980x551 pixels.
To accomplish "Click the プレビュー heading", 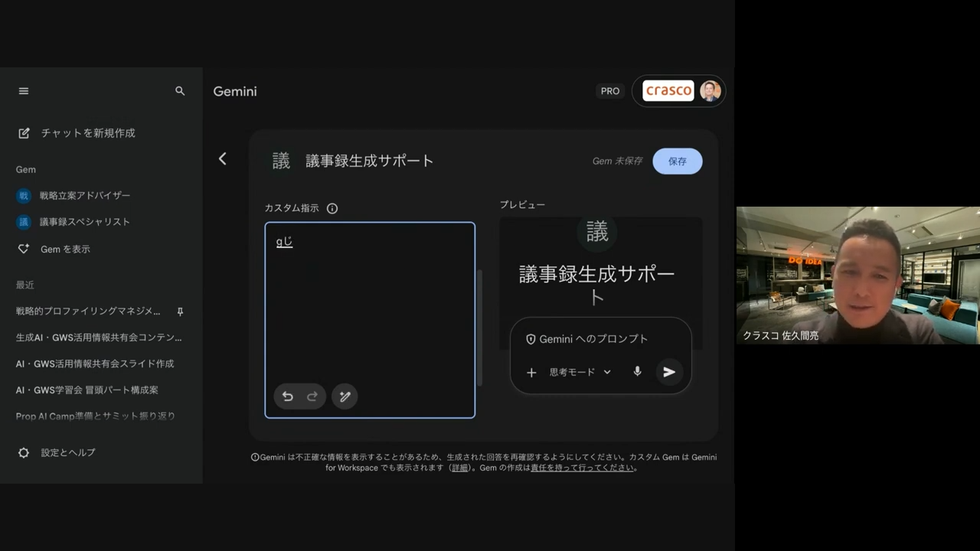I will click(522, 205).
